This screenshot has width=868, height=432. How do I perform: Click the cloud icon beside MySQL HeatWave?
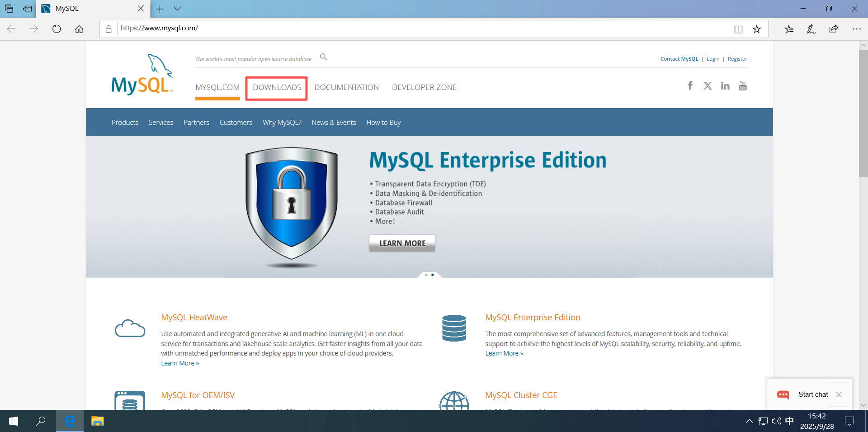(130, 328)
